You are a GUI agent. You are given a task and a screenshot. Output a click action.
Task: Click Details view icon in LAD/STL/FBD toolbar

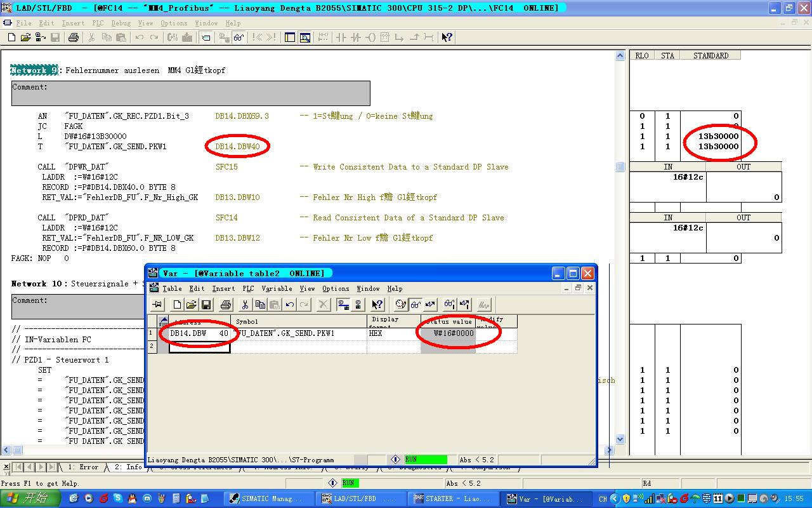coord(305,37)
